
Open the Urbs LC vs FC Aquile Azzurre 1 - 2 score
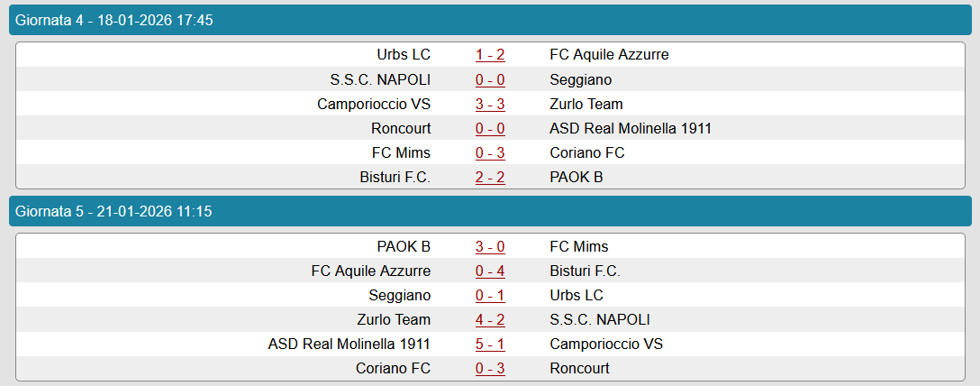click(x=490, y=55)
